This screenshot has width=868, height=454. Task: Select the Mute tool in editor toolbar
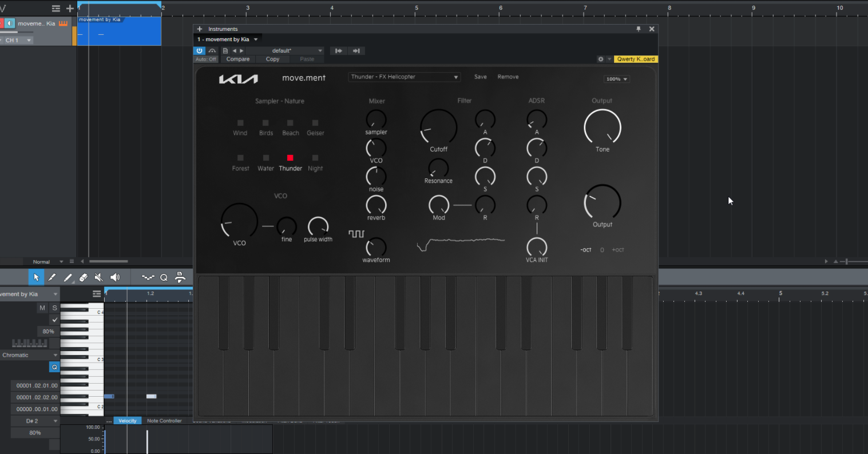click(x=99, y=277)
